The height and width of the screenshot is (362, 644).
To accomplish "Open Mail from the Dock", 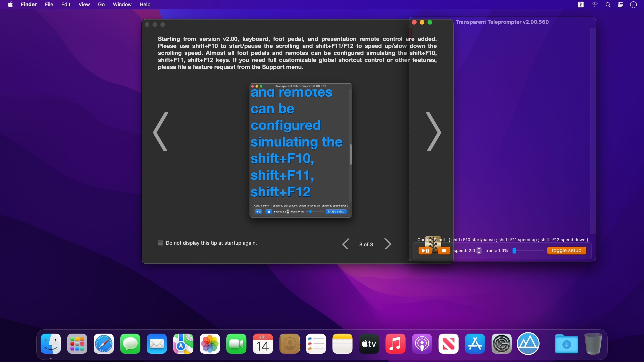I will pos(157,343).
